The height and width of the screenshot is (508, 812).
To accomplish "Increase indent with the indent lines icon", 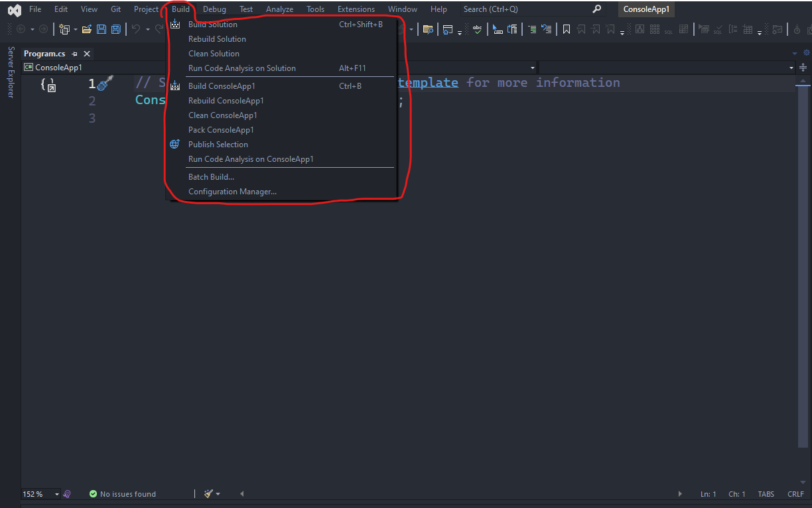I will click(532, 29).
